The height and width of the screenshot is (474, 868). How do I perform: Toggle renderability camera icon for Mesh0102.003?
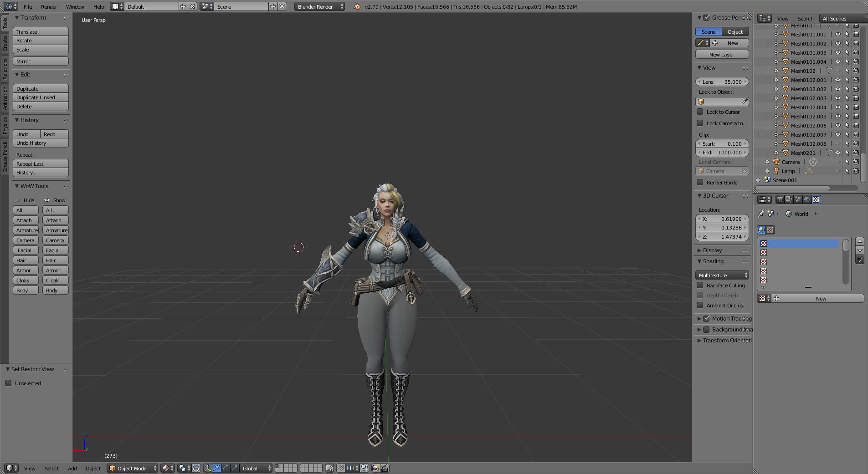pyautogui.click(x=856, y=98)
